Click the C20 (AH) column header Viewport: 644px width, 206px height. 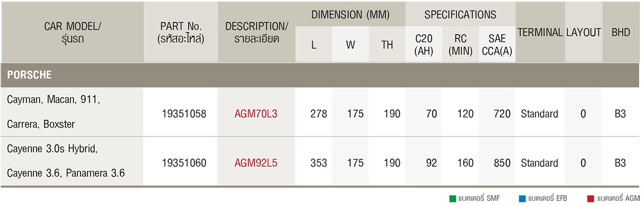pos(424,45)
